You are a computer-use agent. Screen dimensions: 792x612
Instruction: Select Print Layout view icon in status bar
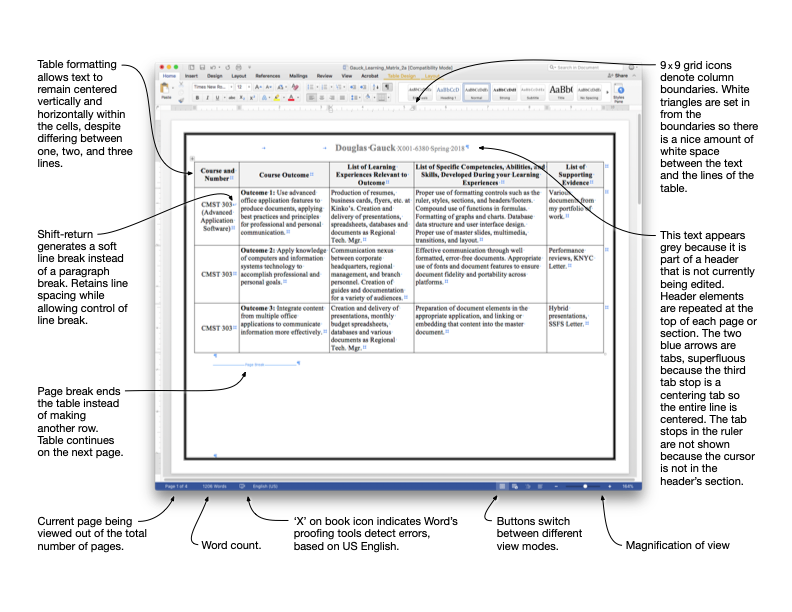pos(502,485)
